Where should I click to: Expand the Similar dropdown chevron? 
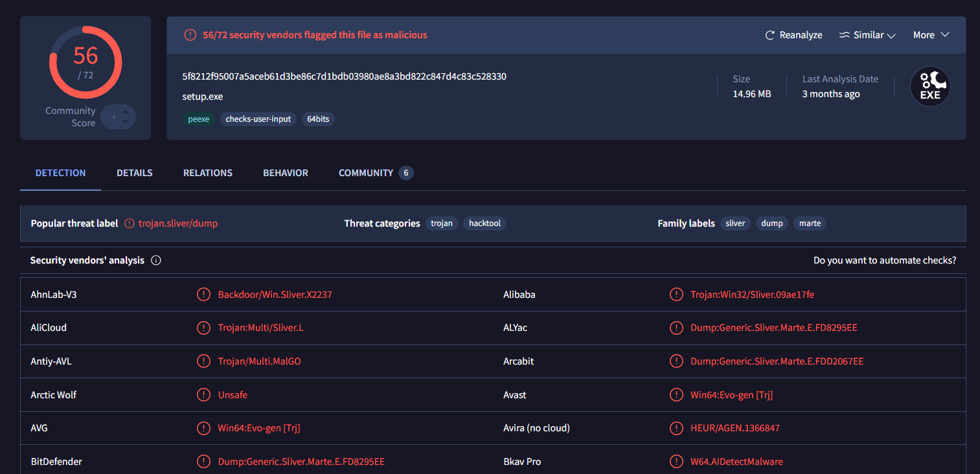891,36
